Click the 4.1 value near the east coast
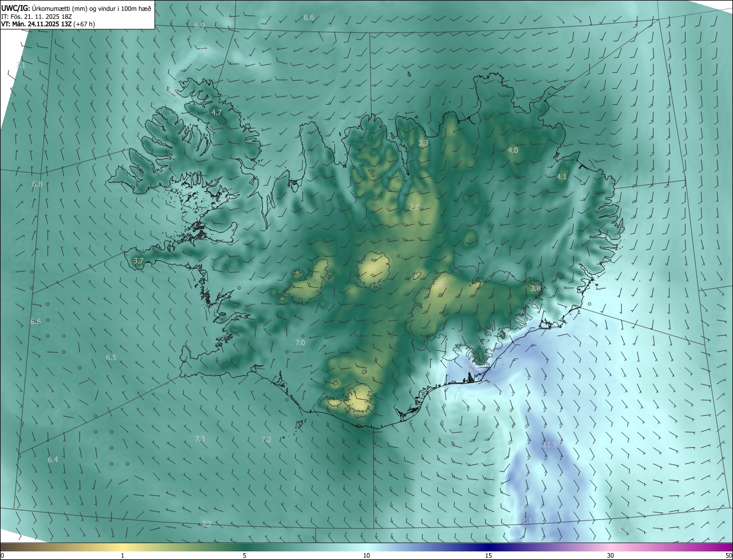The image size is (733, 560). pos(561,177)
